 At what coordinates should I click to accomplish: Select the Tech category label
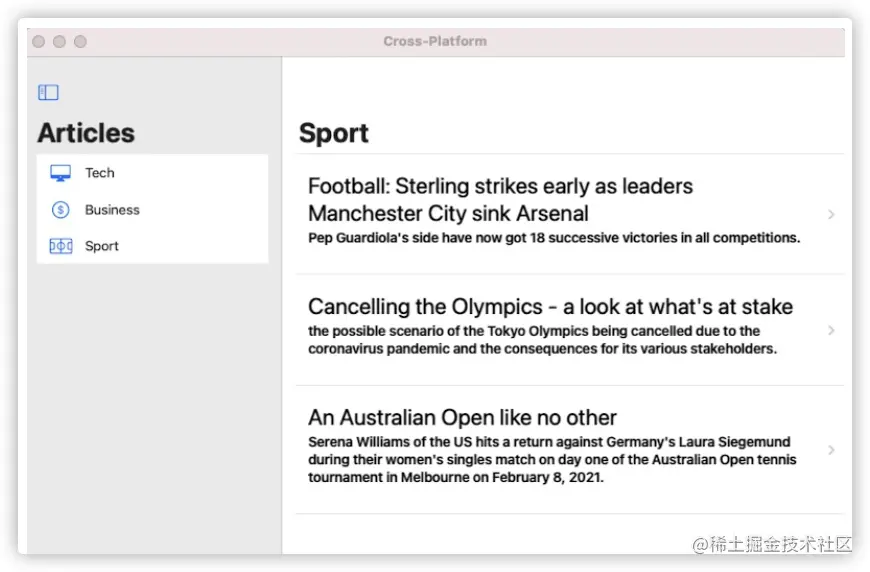point(100,173)
